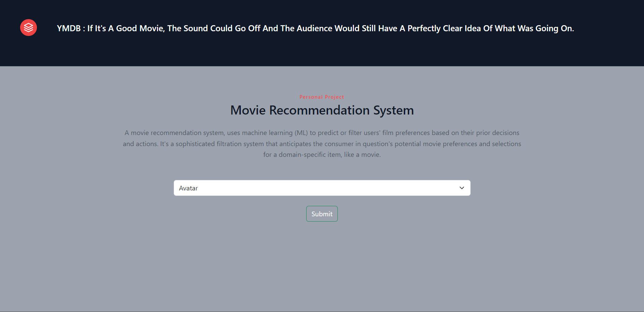This screenshot has height=312, width=644.
Task: Click the red Personal Project link
Action: [322, 97]
